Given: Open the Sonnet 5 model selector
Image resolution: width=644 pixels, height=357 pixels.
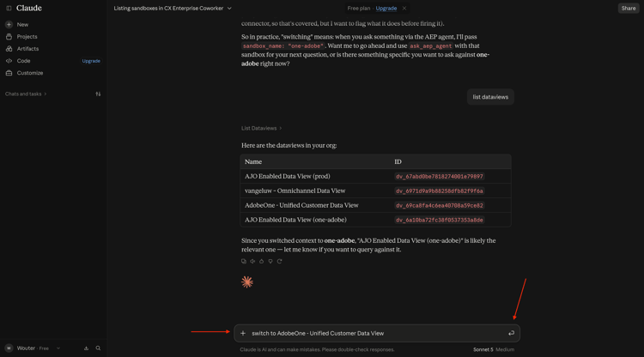Looking at the screenshot, I should 493,349.
